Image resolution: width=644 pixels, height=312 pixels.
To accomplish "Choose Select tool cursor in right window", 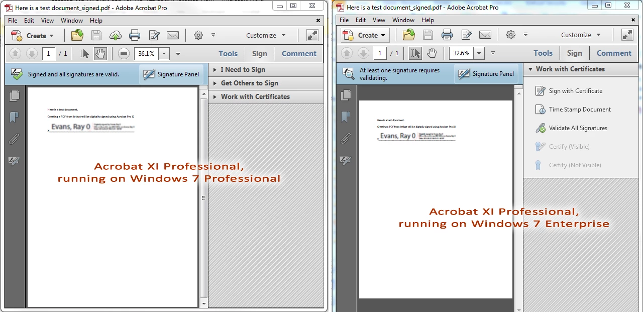I will click(415, 53).
